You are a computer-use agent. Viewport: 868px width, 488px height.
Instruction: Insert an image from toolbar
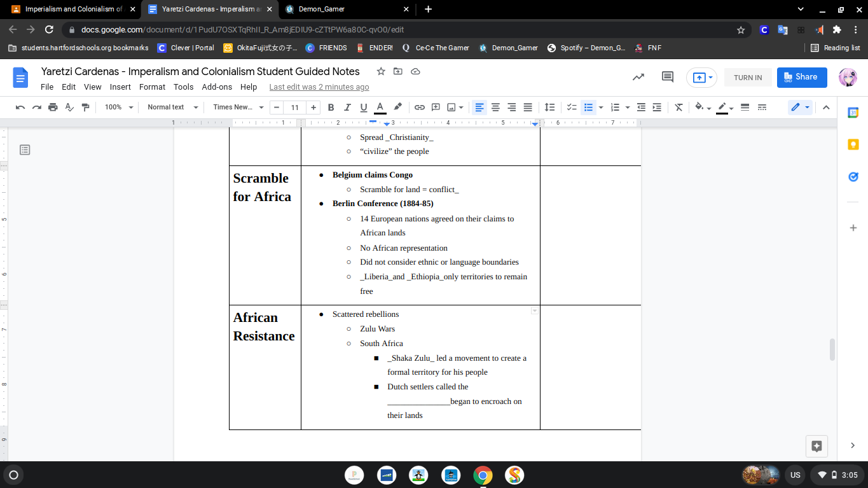tap(451, 108)
